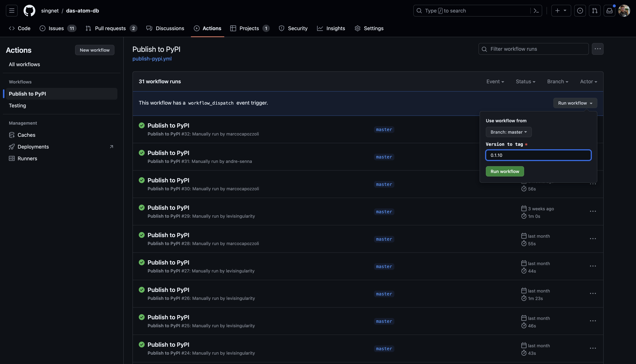The image size is (636, 364).
Task: Click the green Run workflow button
Action: pyautogui.click(x=505, y=172)
